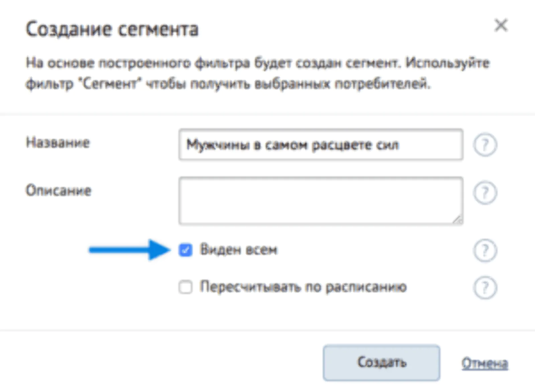The image size is (535, 392).
Task: Close the Создание сегмента dialog
Action: (x=501, y=25)
